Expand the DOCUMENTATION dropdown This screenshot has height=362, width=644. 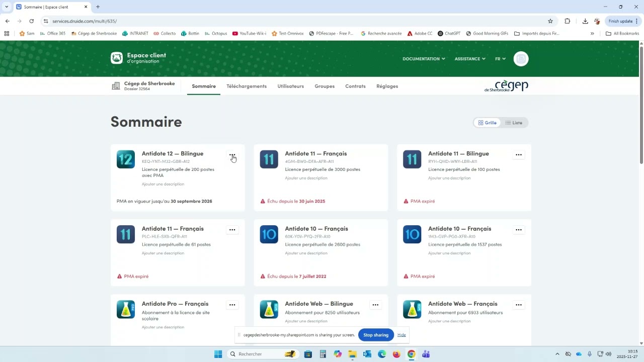pyautogui.click(x=424, y=59)
